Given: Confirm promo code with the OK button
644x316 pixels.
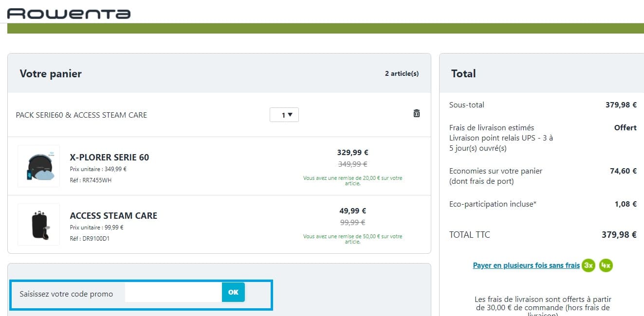Looking at the screenshot, I should pos(233,292).
